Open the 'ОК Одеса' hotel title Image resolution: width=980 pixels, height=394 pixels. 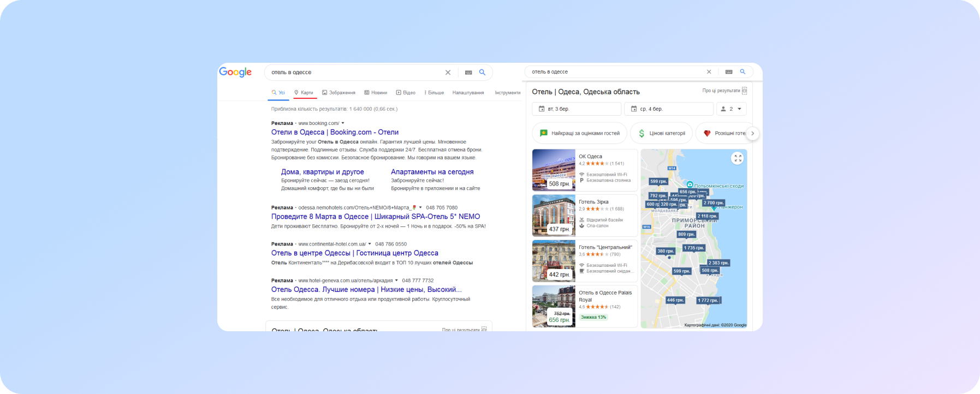tap(590, 157)
